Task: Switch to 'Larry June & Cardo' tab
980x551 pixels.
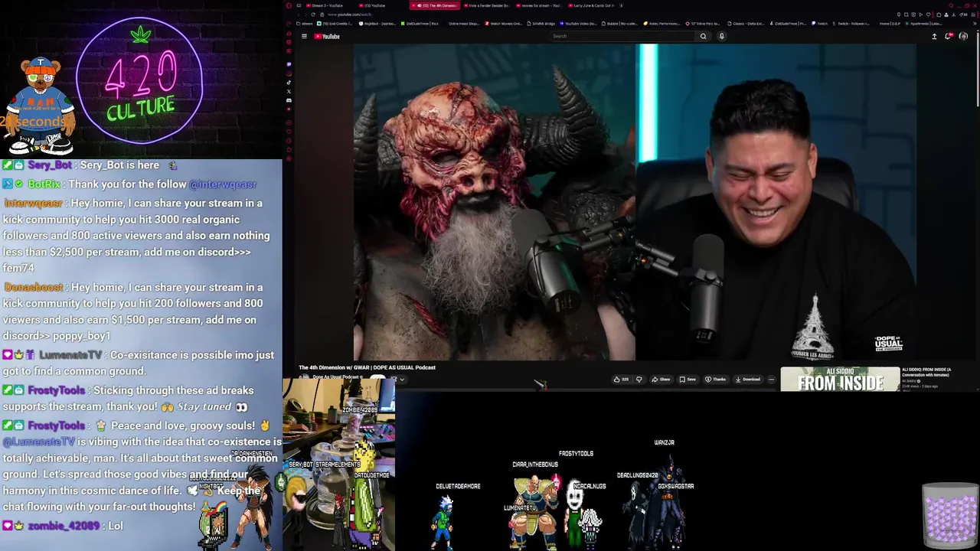Action: (x=591, y=5)
